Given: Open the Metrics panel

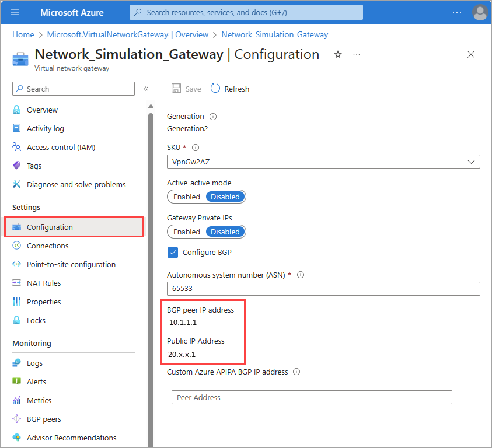Looking at the screenshot, I should click(41, 400).
